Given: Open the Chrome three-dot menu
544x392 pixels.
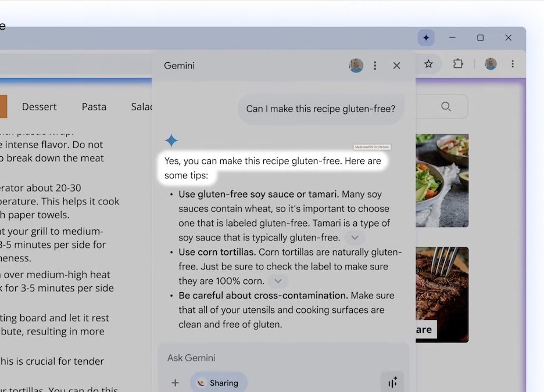Looking at the screenshot, I should (x=512, y=64).
